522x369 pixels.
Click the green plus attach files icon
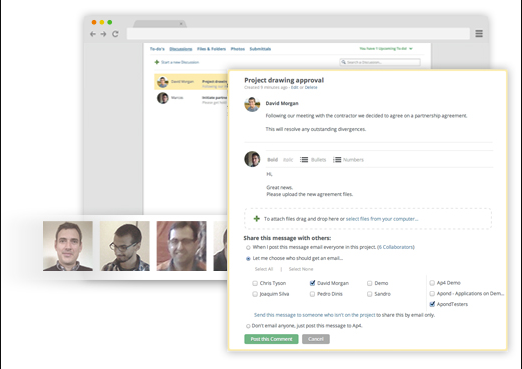[256, 219]
